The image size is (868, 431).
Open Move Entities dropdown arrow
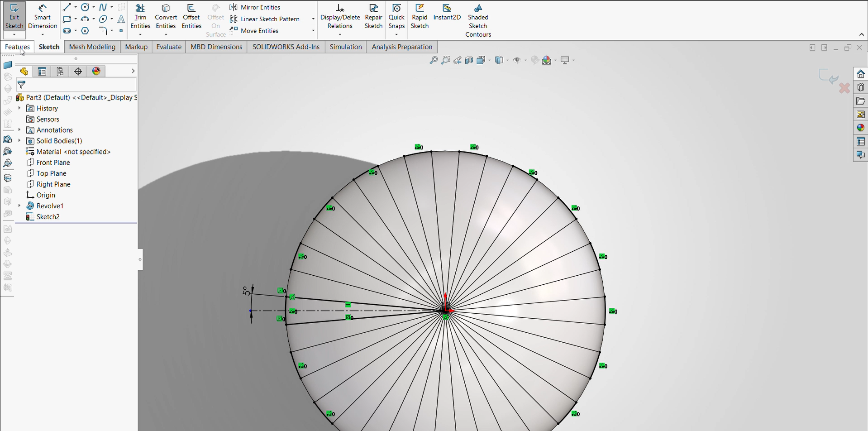313,31
